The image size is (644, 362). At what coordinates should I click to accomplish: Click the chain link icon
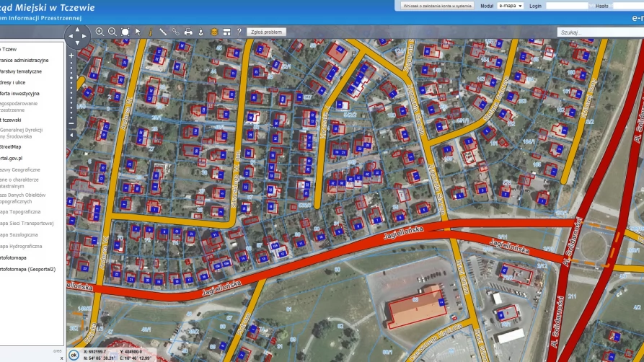(x=176, y=32)
